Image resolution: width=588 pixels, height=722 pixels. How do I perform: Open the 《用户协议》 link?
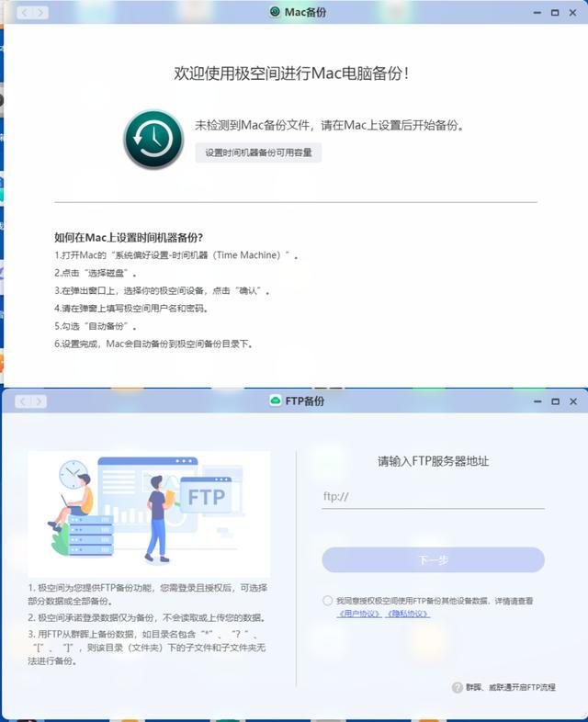pos(359,614)
